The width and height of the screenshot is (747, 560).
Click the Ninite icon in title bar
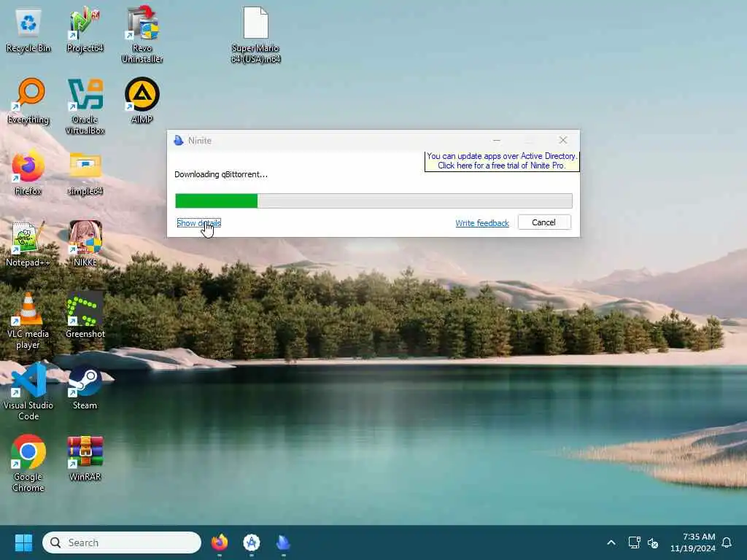[179, 141]
